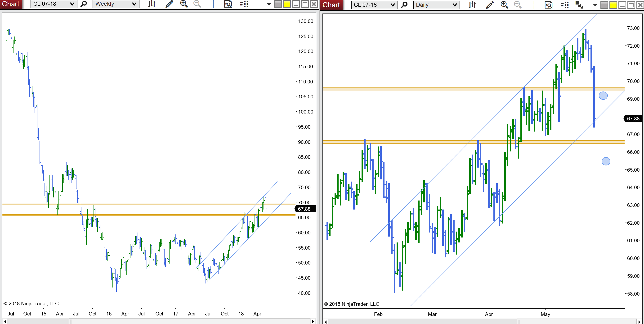The image size is (644, 324).
Task: Select the Chart tab of the Daily window
Action: [x=331, y=5]
